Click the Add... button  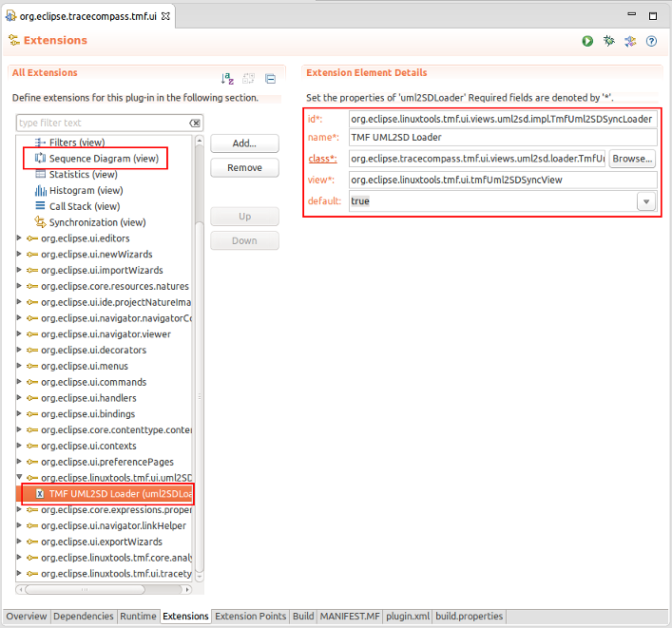tap(244, 143)
